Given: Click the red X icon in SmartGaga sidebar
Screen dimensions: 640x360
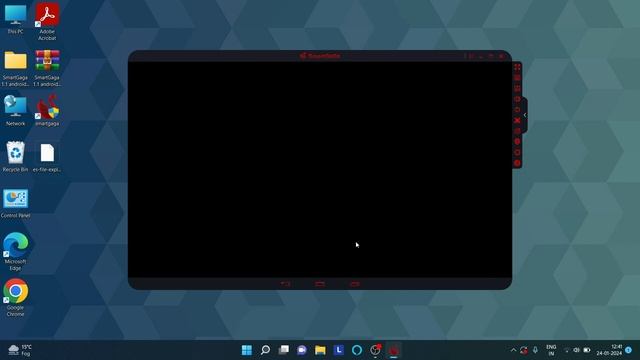Looking at the screenshot, I should [517, 120].
